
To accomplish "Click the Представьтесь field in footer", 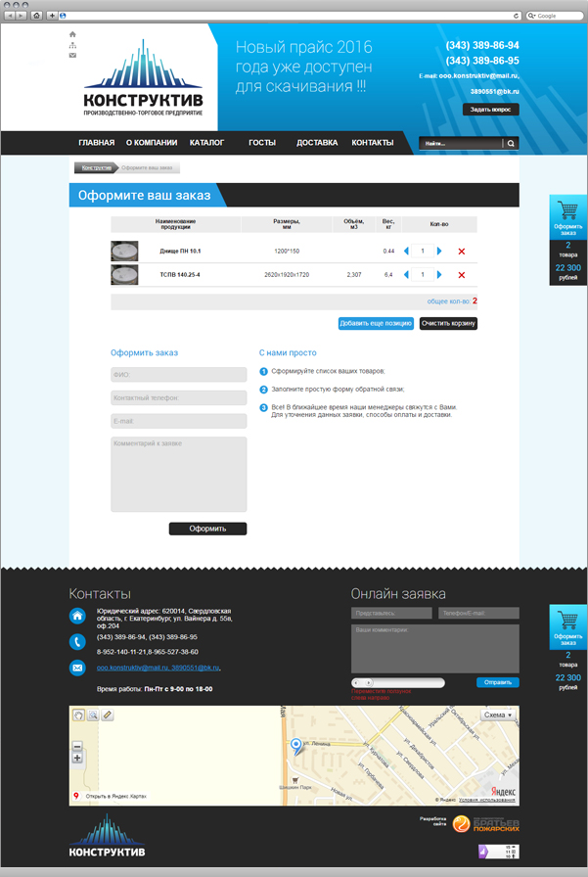I will click(x=391, y=613).
